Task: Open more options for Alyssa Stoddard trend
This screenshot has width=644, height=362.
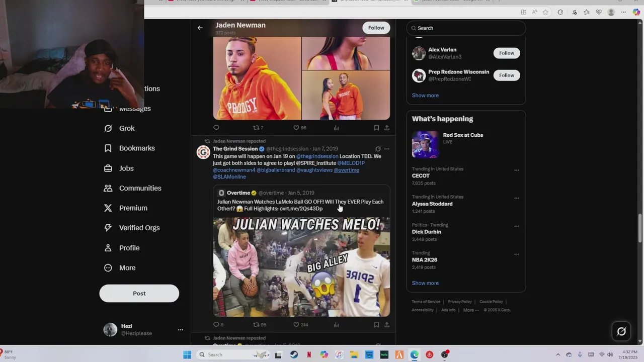Action: [516, 198]
